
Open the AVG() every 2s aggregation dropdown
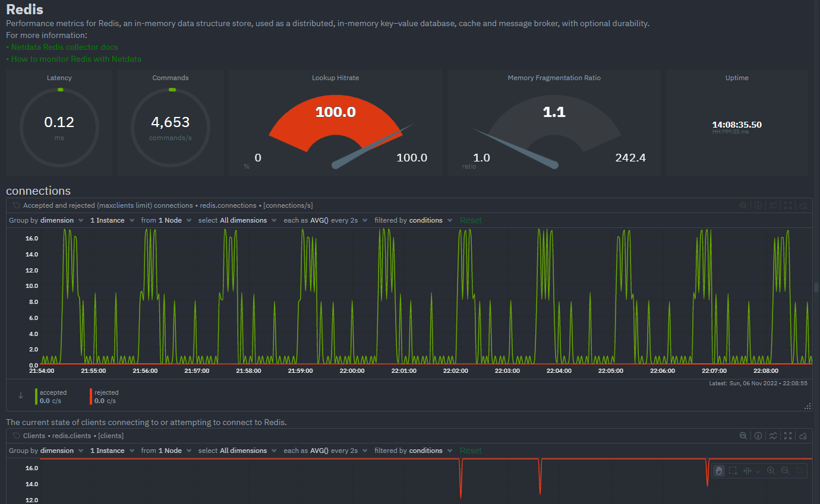(326, 220)
